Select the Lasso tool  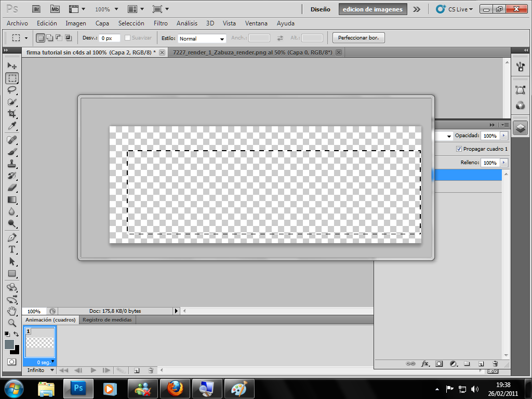12,90
